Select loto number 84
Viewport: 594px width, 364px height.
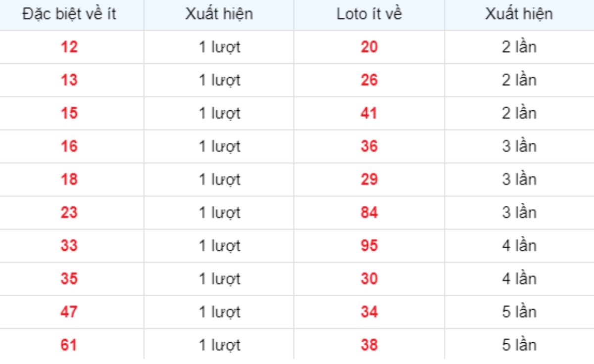(369, 213)
